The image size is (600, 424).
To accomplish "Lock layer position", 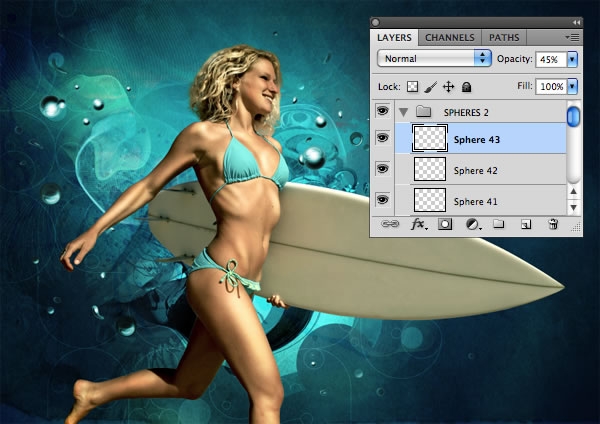I will pyautogui.click(x=448, y=87).
